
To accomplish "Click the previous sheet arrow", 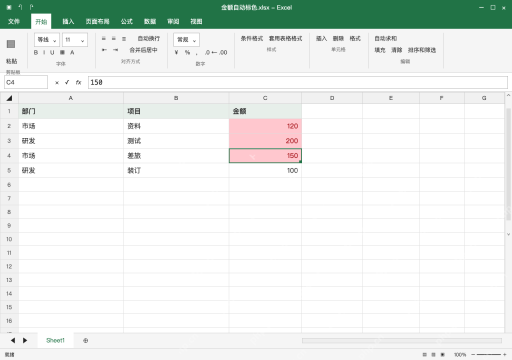I will click(x=13, y=340).
